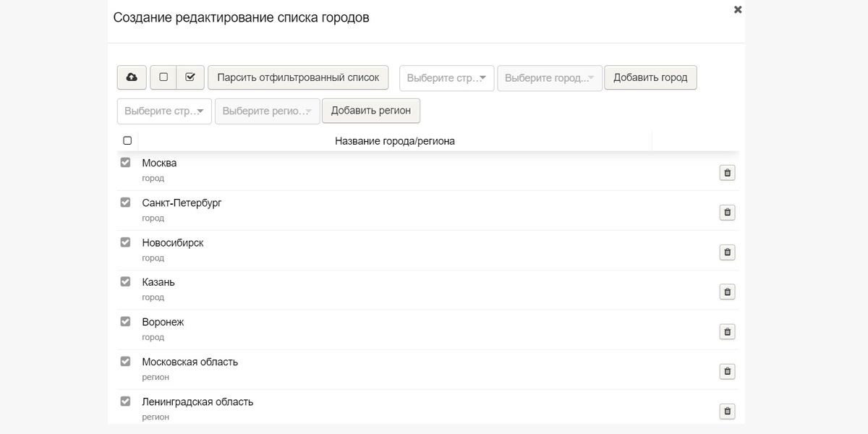Click the deselect all (empty square) toolbar button
This screenshot has height=434, width=868.
[x=163, y=77]
